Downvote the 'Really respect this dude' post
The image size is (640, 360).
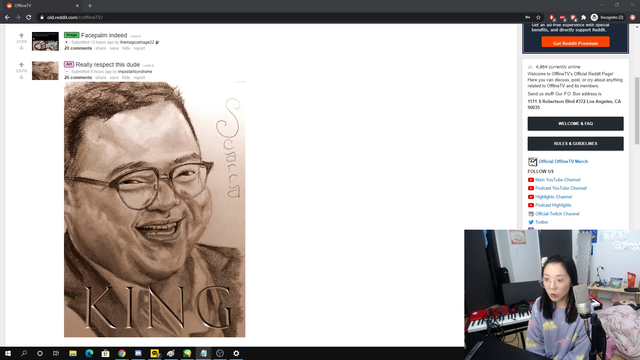(x=21, y=77)
